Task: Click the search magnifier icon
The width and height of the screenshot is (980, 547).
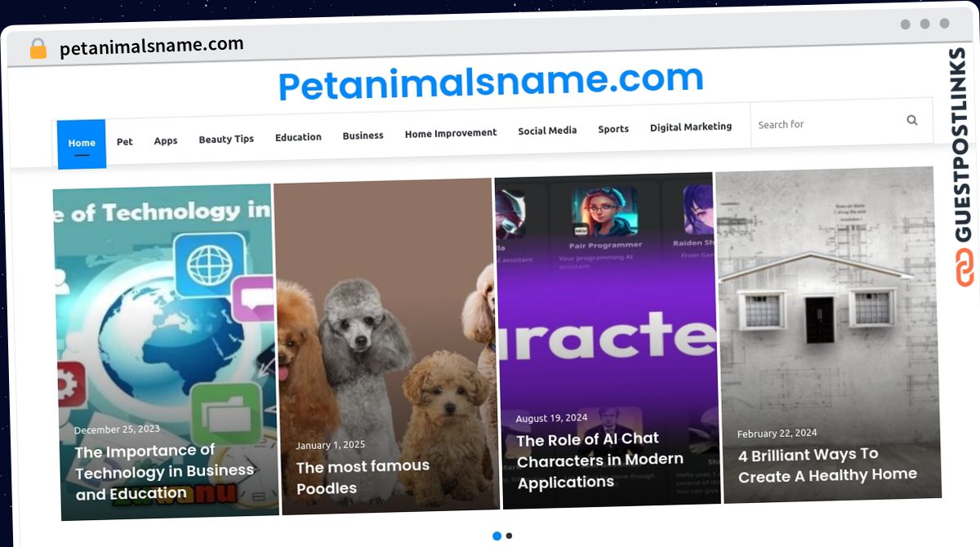Action: click(912, 121)
